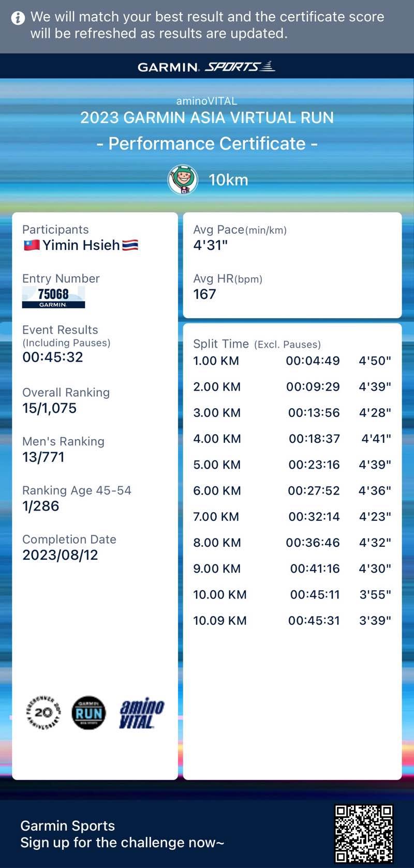Tap the Thailand flag after Yimin Hsieh
Image resolution: width=414 pixels, height=868 pixels.
click(130, 245)
